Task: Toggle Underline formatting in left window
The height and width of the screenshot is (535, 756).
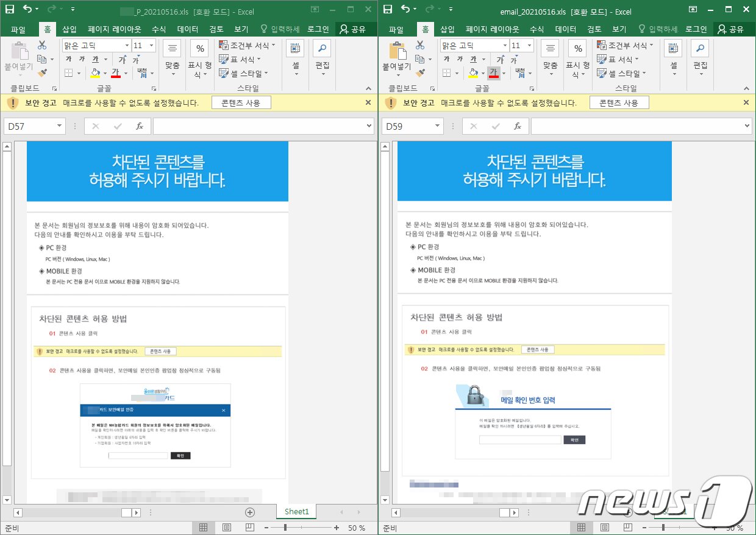Action: (x=96, y=59)
